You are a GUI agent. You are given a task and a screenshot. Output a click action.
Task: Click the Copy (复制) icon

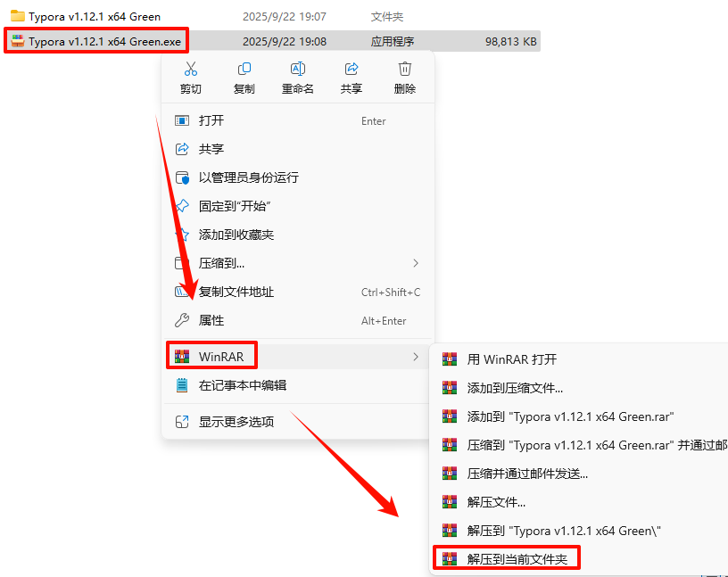[244, 69]
